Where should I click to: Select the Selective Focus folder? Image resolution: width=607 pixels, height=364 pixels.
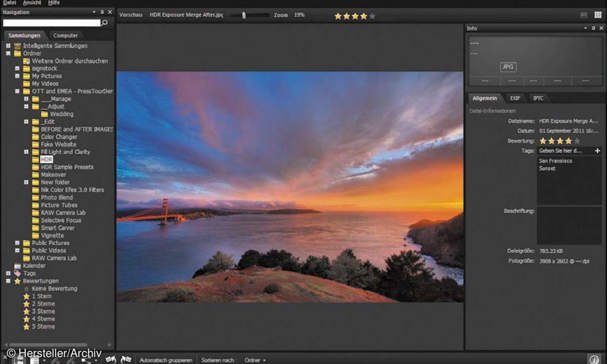61,220
